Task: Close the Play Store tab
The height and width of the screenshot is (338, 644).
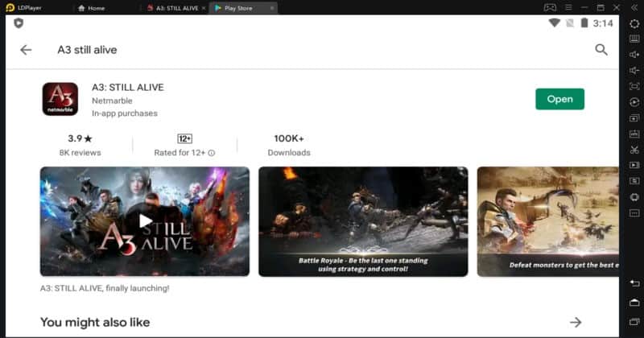Action: (x=272, y=8)
